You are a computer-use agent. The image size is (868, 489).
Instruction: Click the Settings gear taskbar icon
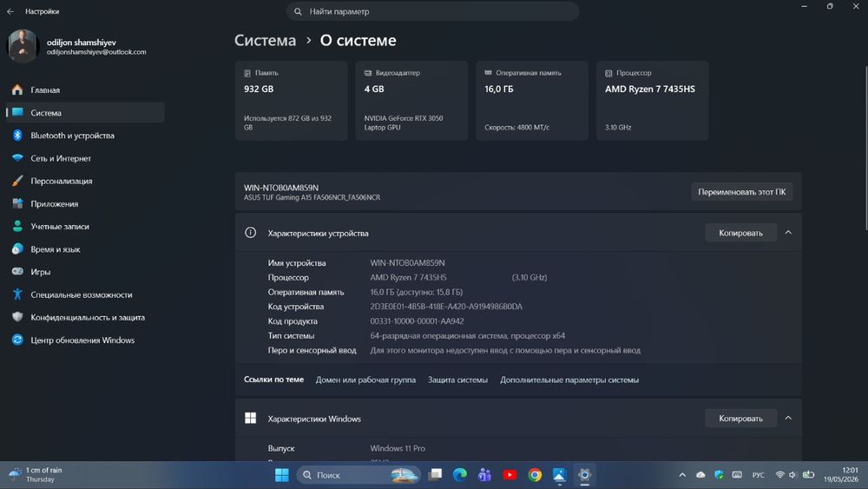tap(584, 474)
